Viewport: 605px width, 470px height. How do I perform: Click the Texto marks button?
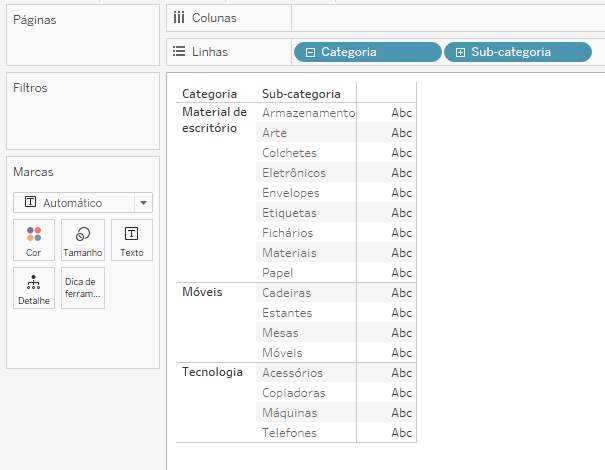pos(131,240)
